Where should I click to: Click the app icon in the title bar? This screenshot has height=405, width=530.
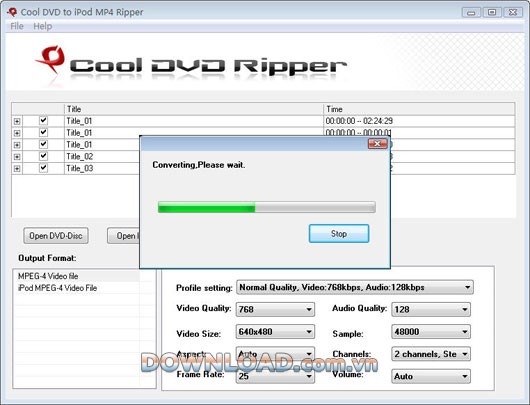coord(12,12)
